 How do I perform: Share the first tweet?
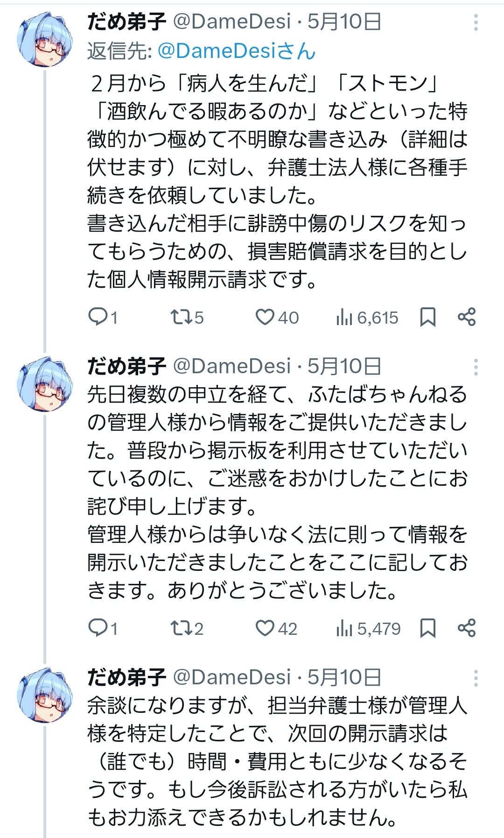coord(466,317)
